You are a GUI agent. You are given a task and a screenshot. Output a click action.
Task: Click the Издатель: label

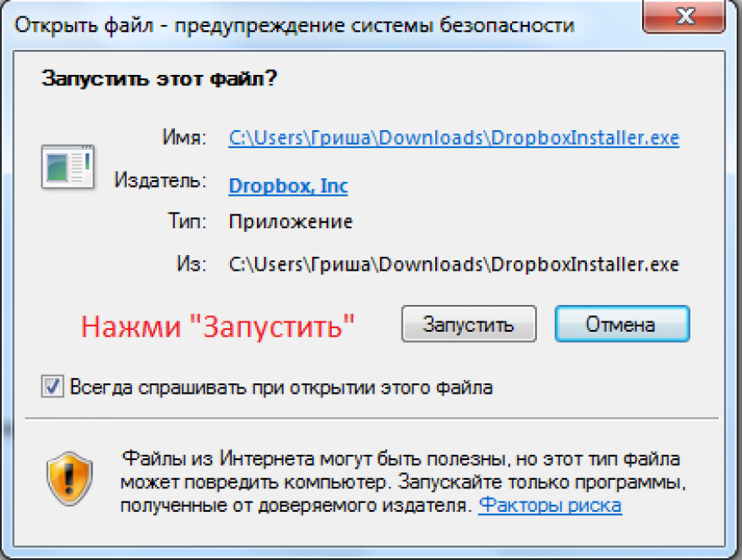(160, 180)
